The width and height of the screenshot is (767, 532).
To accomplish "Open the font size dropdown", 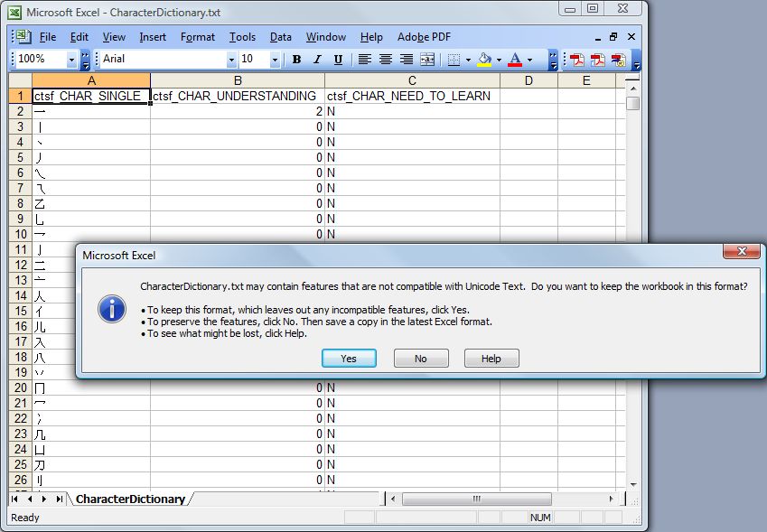I will 274,60.
